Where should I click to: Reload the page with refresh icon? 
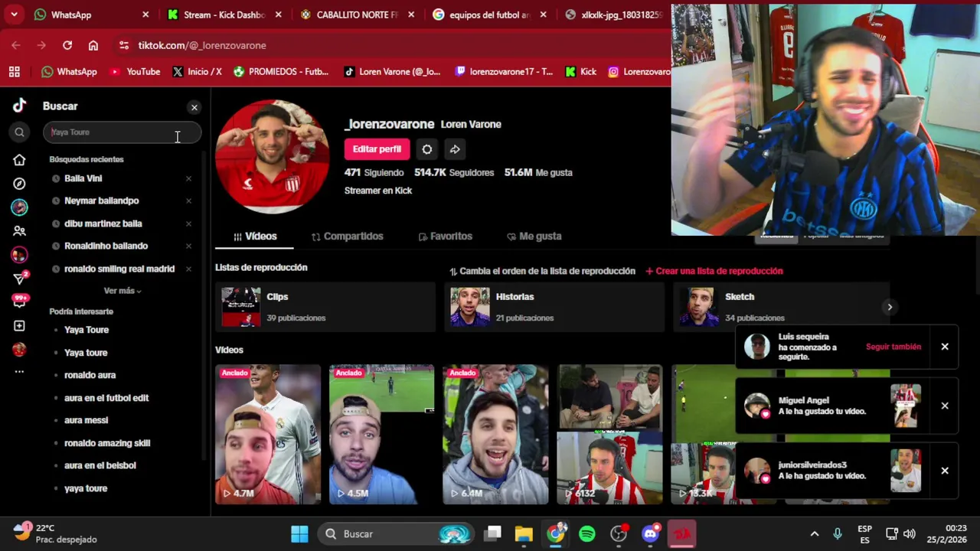pyautogui.click(x=67, y=45)
